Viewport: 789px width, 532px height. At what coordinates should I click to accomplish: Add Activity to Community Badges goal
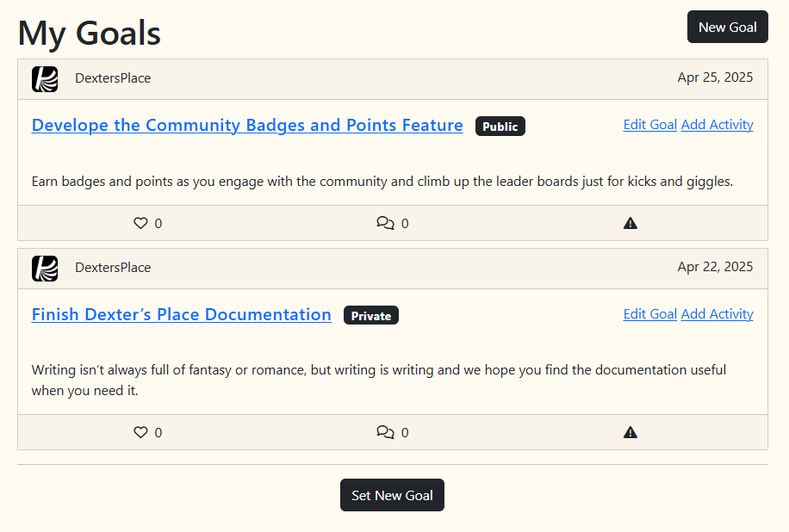717,125
